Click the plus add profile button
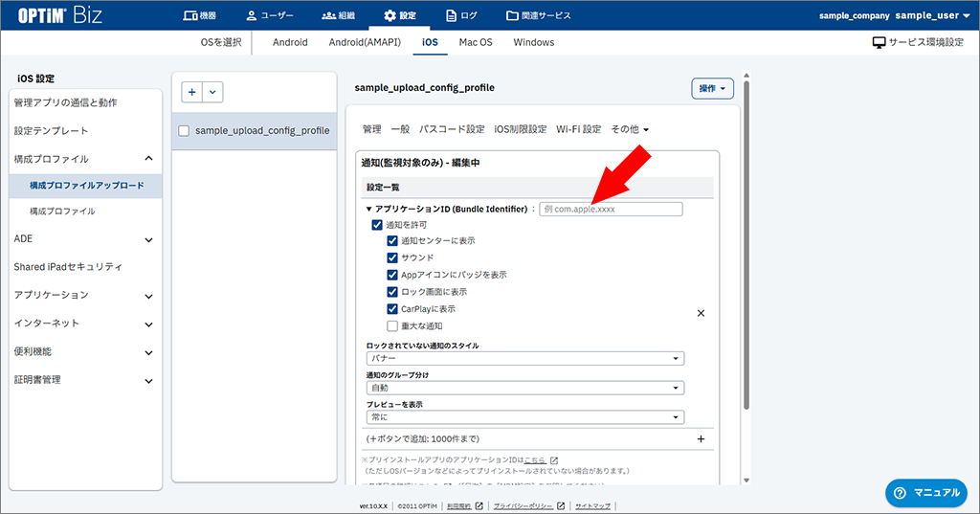The height and width of the screenshot is (514, 980). pos(191,92)
